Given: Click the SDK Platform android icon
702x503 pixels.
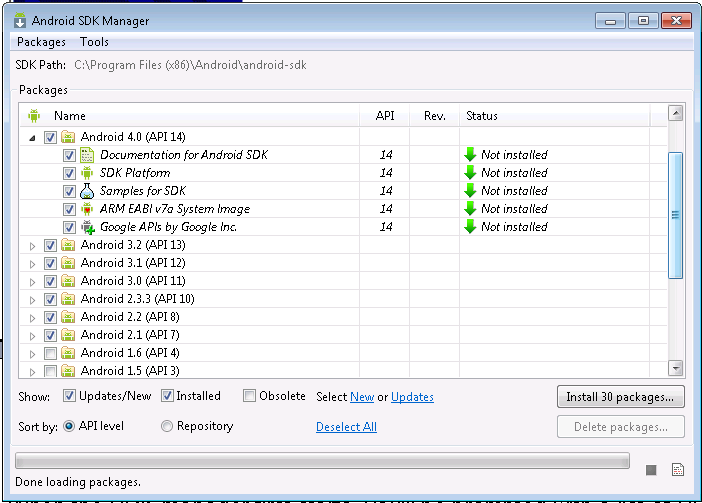Looking at the screenshot, I should pos(87,173).
